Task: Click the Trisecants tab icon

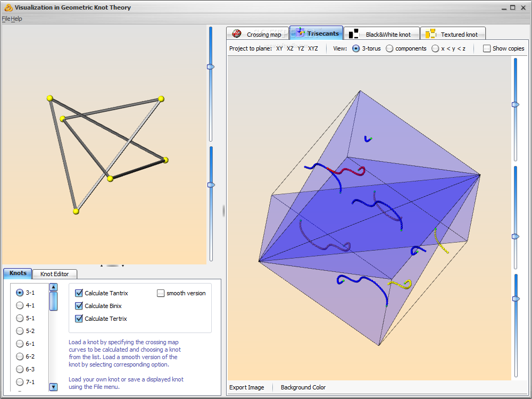Action: [300, 32]
